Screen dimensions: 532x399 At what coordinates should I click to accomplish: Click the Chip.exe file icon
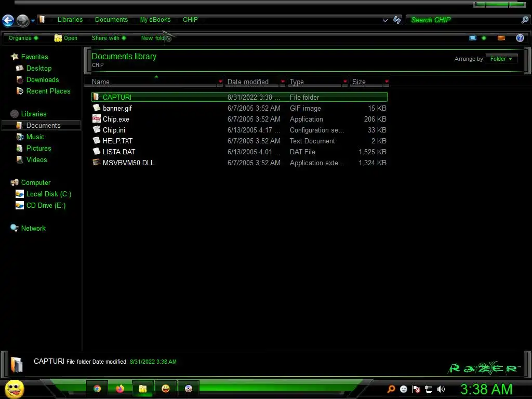97,119
